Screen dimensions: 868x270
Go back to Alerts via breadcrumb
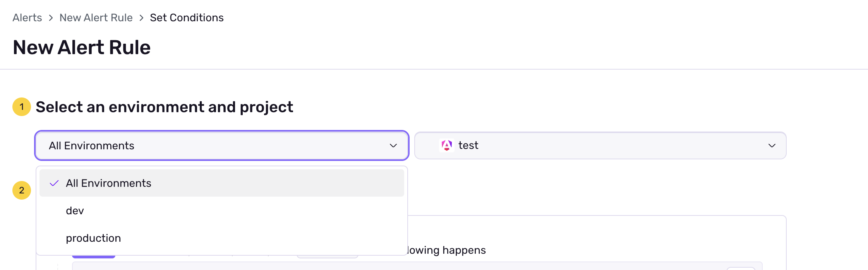click(27, 18)
